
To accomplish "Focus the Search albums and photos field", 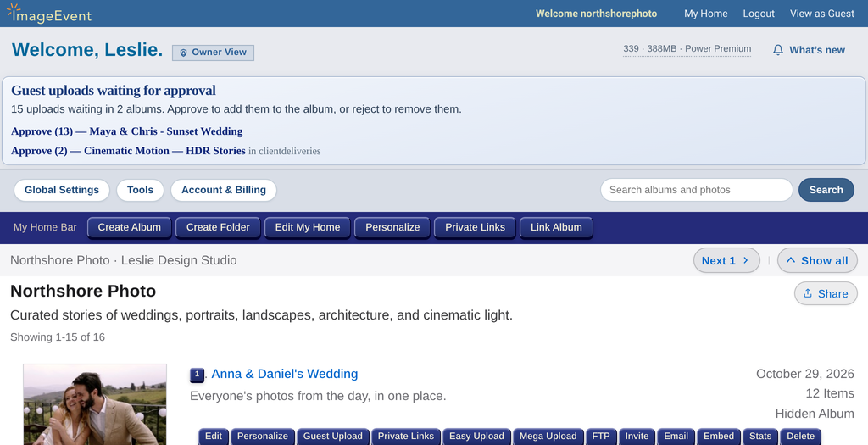I will point(697,190).
